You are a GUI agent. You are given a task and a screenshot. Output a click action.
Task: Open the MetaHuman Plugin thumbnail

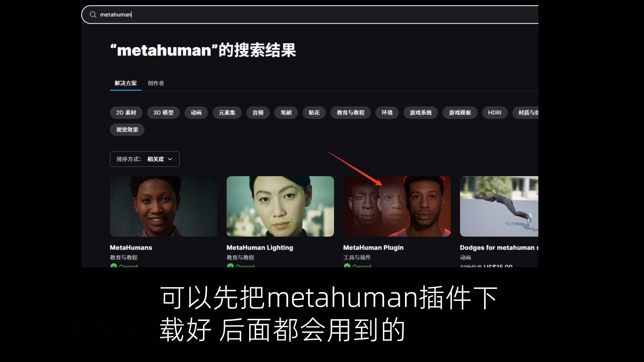[397, 206]
